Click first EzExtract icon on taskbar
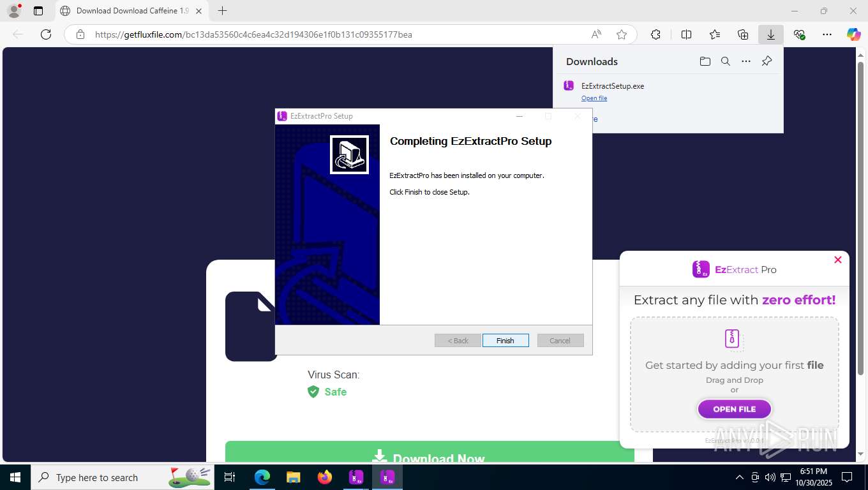This screenshot has height=490, width=868. 356,477
